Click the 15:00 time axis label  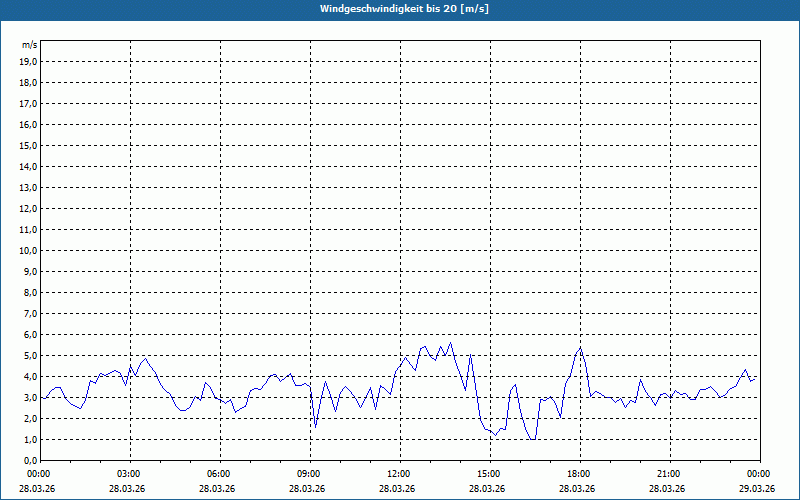point(489,474)
